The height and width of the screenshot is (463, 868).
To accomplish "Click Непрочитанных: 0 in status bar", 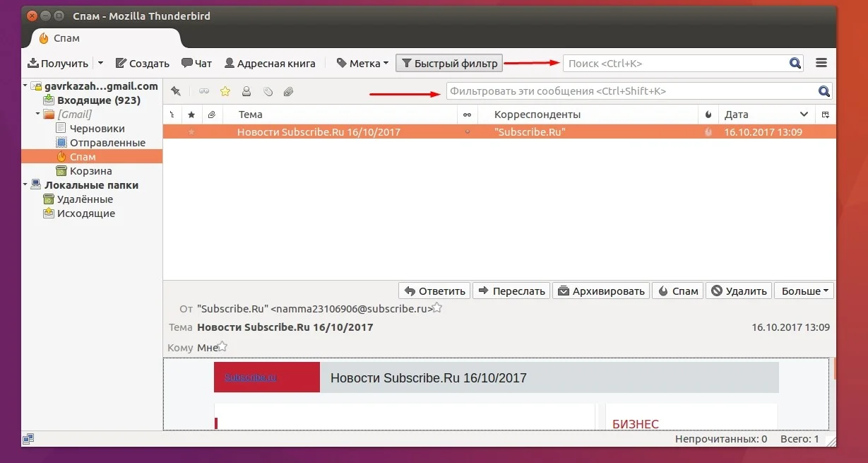I will coord(721,439).
